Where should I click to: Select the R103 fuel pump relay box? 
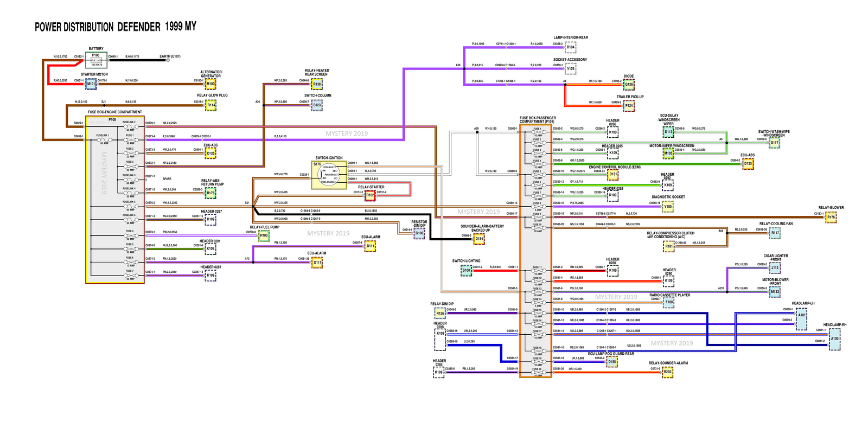point(264,235)
